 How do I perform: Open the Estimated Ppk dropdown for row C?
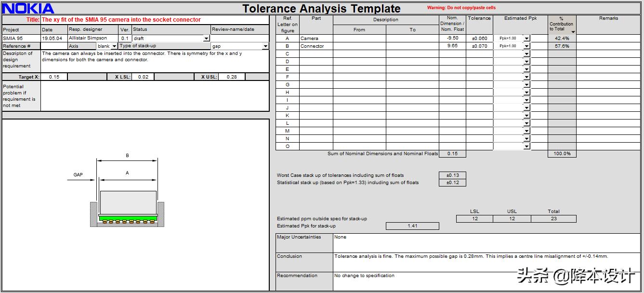[526, 54]
